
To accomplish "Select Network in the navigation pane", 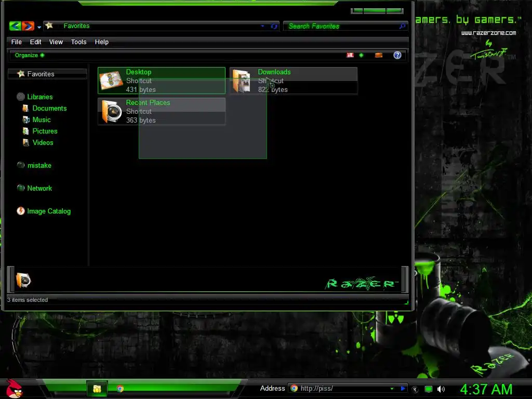I will click(39, 188).
